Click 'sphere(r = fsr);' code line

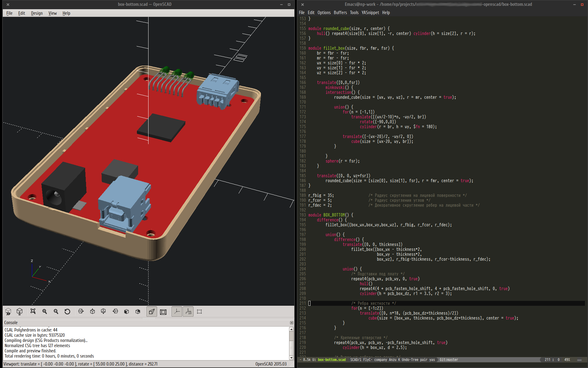point(342,161)
